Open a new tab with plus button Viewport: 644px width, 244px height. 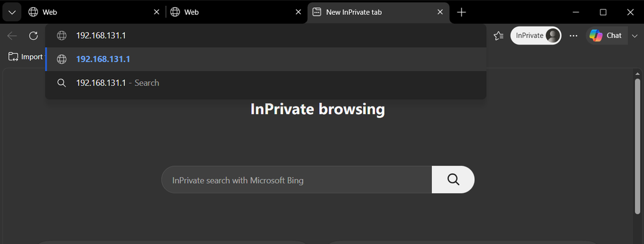point(462,12)
